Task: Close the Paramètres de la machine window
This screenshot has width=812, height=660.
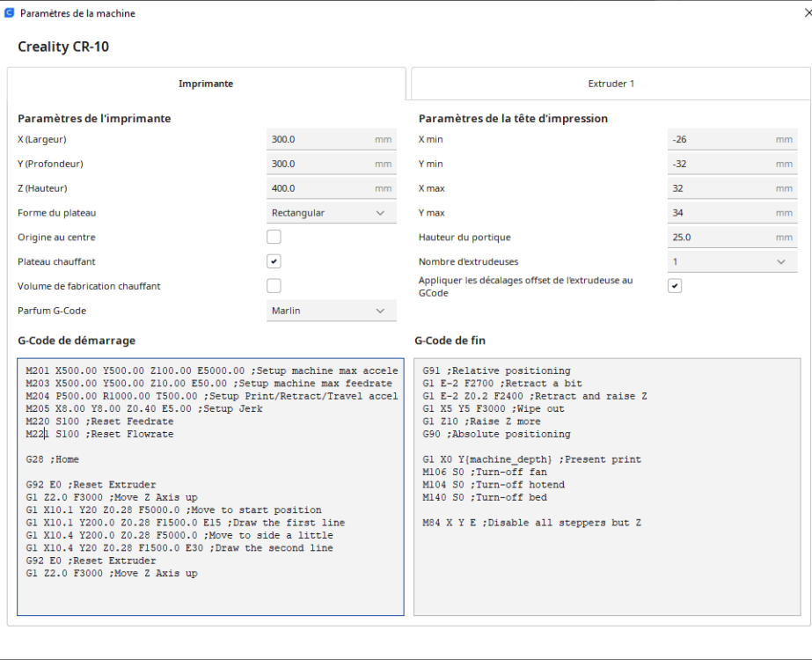Action: coord(808,13)
